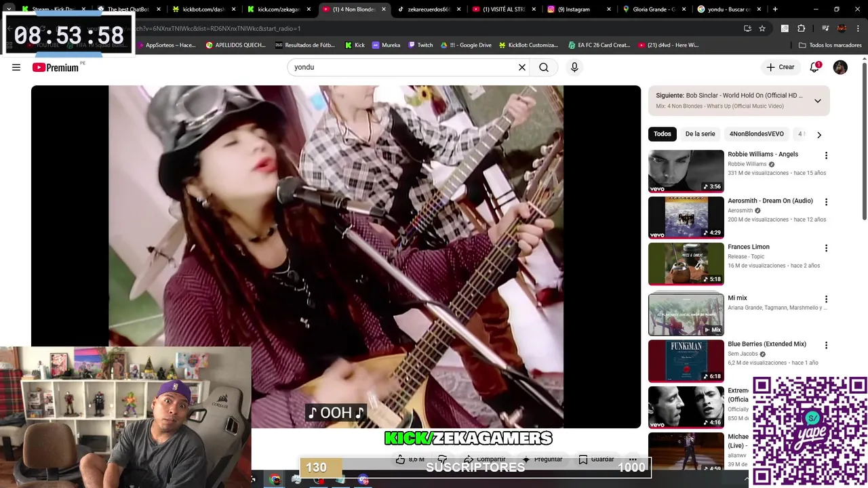Open options menu for Aerosmith - Dream On

(x=826, y=202)
